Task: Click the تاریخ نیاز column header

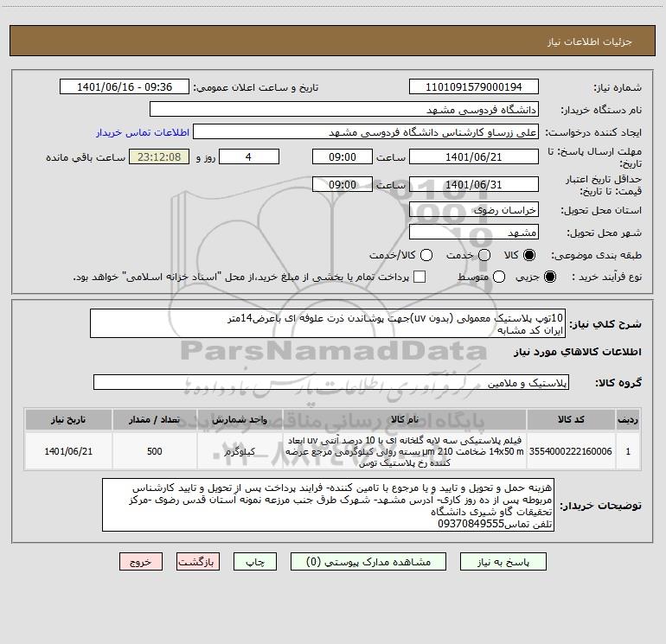Action: point(68,419)
